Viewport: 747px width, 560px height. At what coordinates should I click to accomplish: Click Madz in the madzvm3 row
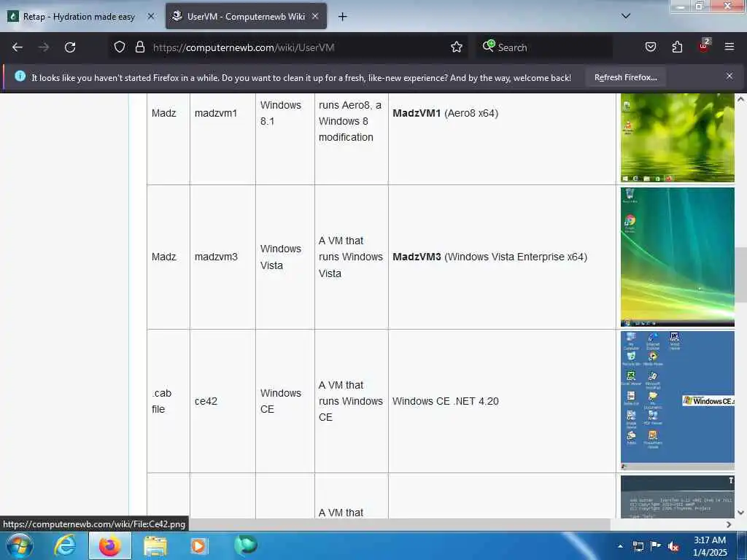coord(164,257)
